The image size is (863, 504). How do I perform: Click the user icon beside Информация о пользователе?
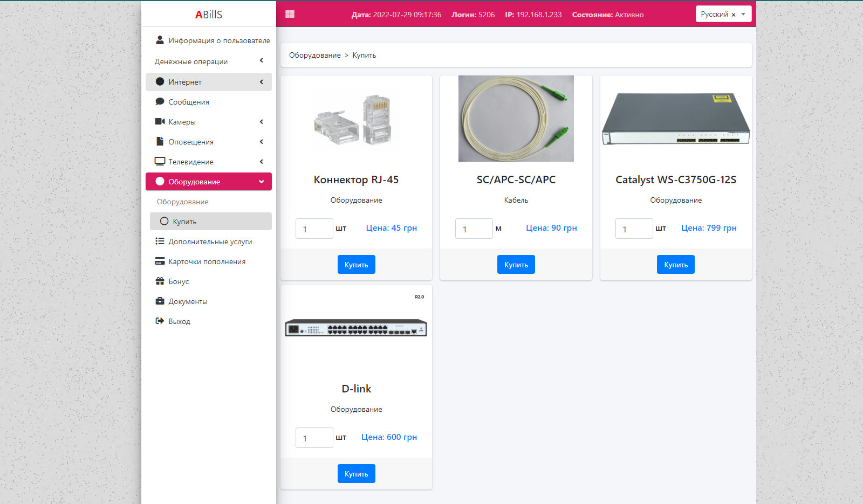click(160, 40)
